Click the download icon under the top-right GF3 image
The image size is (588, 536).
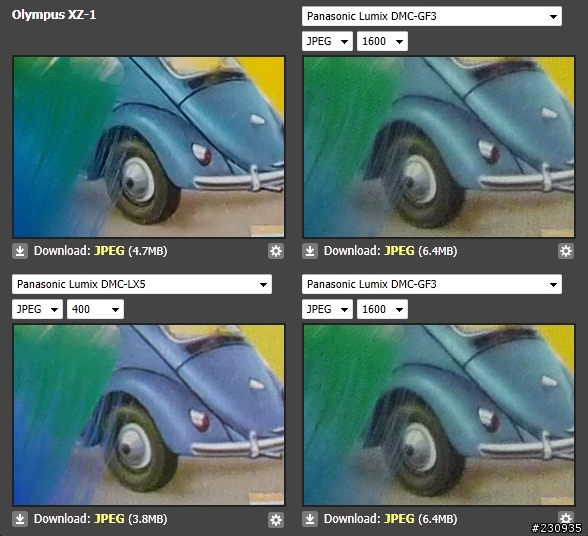(310, 251)
